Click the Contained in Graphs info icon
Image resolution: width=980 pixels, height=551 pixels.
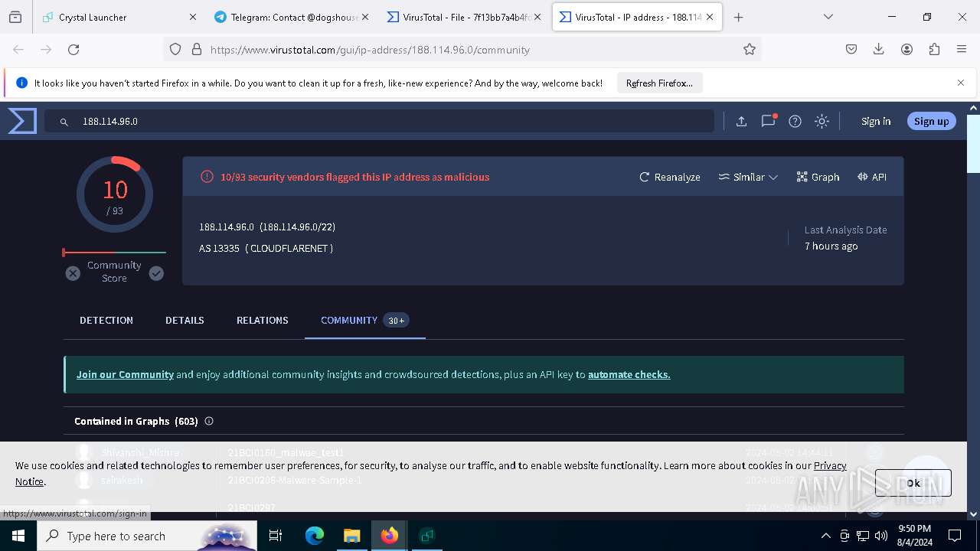(x=209, y=421)
